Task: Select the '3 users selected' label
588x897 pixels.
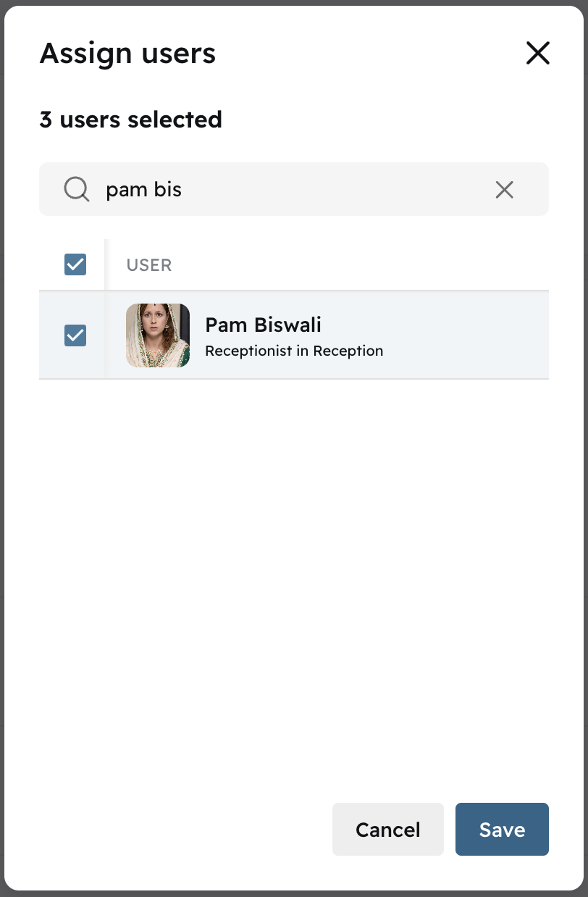Action: tap(130, 119)
